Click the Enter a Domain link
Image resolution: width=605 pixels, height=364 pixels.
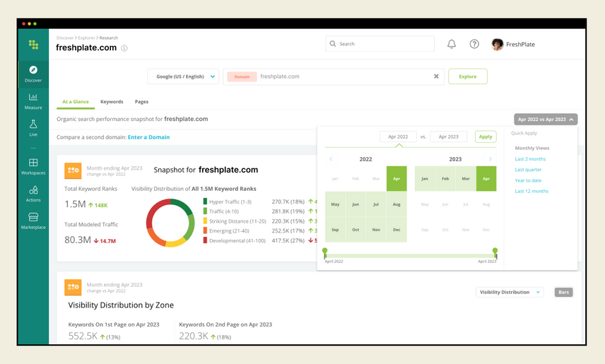[x=148, y=137]
